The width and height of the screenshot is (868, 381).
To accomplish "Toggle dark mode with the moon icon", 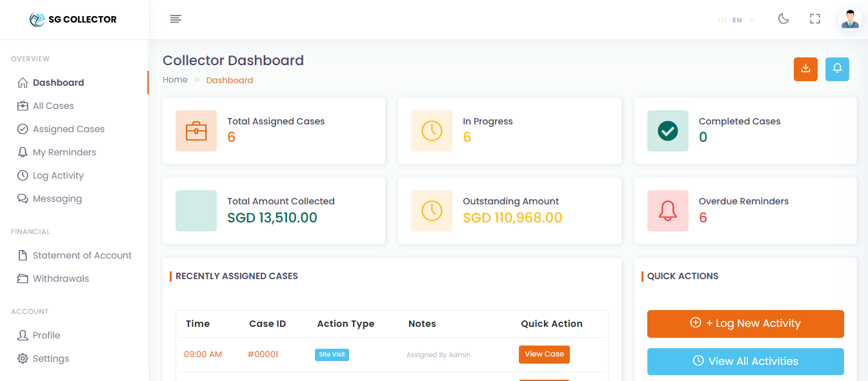I will [783, 19].
